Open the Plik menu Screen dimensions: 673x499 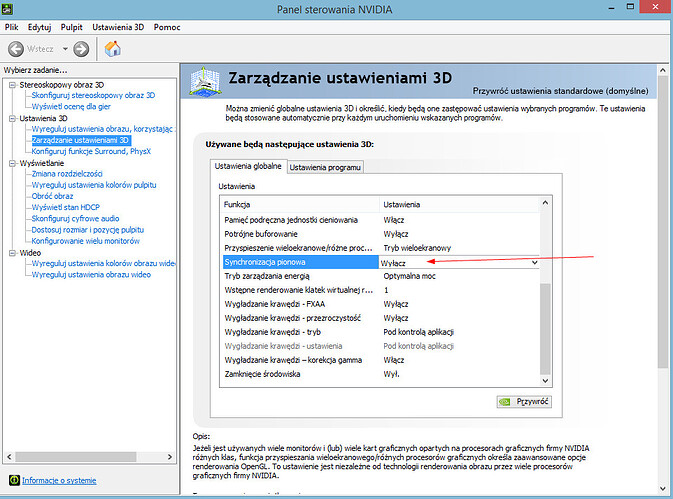12,26
